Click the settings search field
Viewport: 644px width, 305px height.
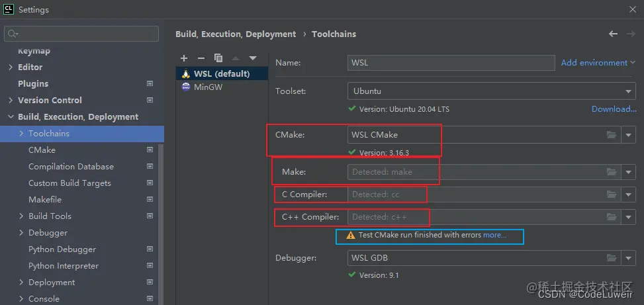point(81,34)
